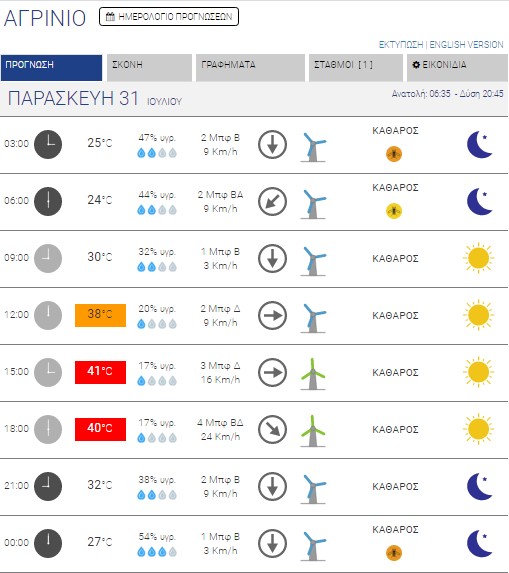
Task: Click the northeast wind arrow at 06:00
Action: point(272,201)
